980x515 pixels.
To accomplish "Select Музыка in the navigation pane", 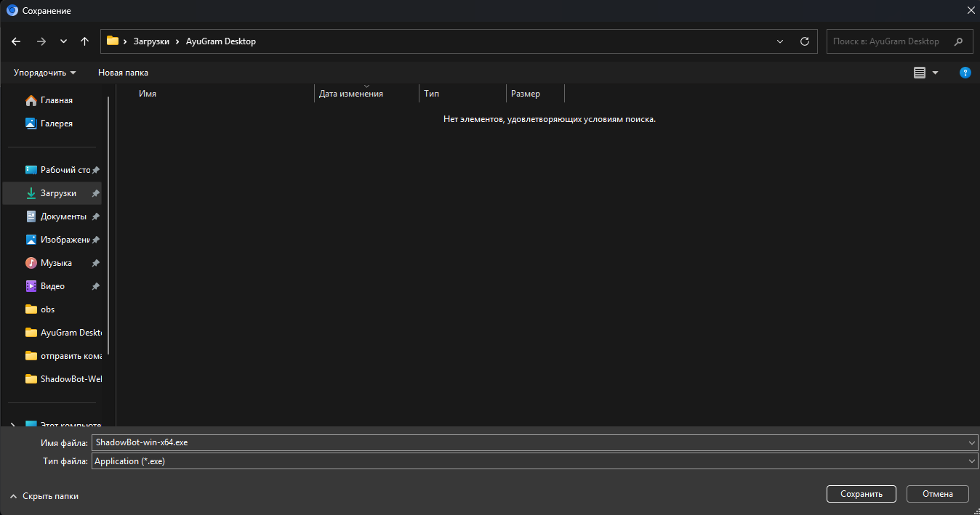I will [x=55, y=263].
